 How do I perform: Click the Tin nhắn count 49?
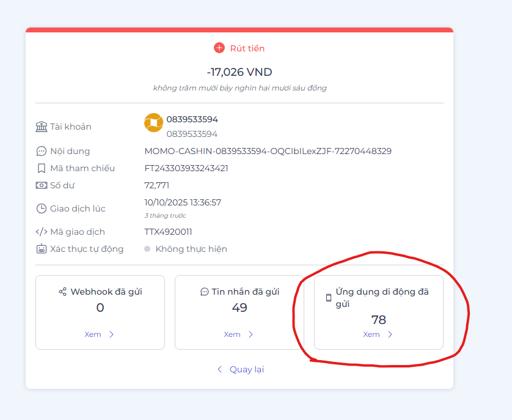pos(240,308)
